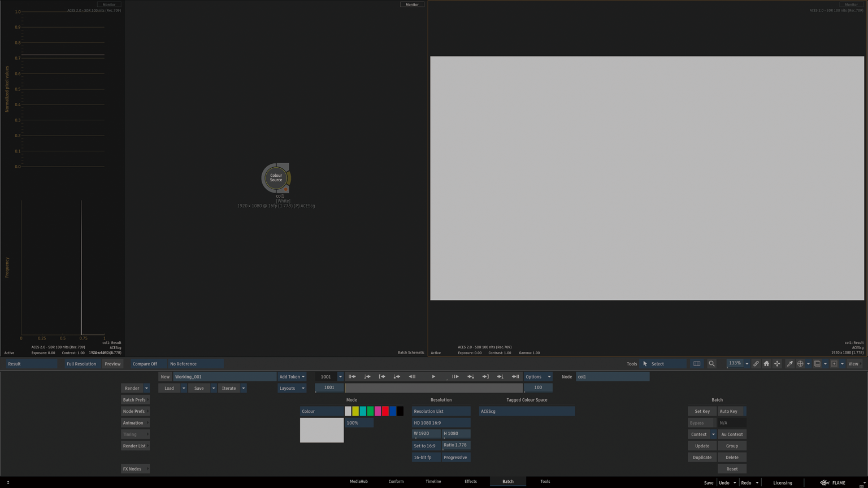Click the four-arrow pan icon
Viewport: 868px width, 488px height.
[x=777, y=364]
